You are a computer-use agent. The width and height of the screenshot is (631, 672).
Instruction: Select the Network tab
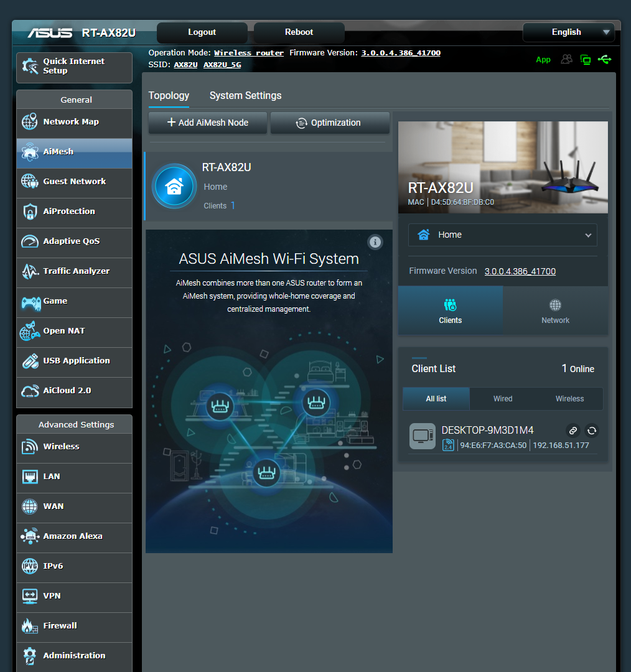coord(555,310)
